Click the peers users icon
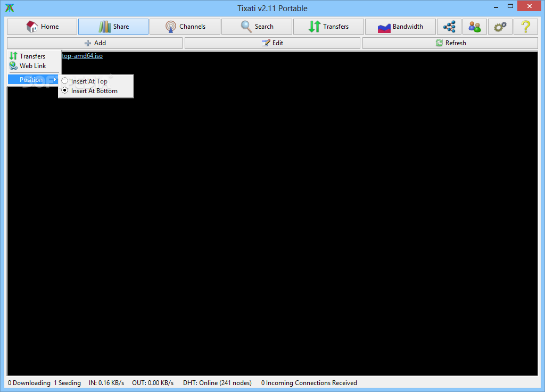This screenshot has width=545, height=392. [x=474, y=27]
